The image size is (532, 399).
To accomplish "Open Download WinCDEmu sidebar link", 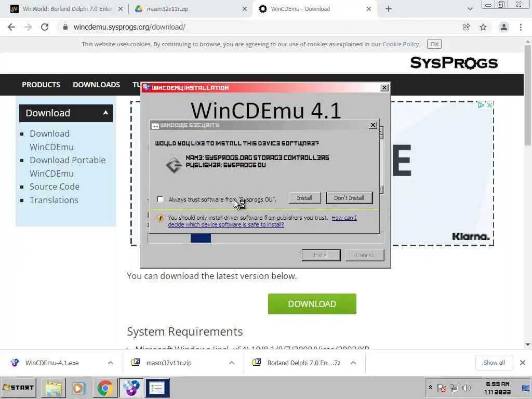I will click(x=51, y=140).
